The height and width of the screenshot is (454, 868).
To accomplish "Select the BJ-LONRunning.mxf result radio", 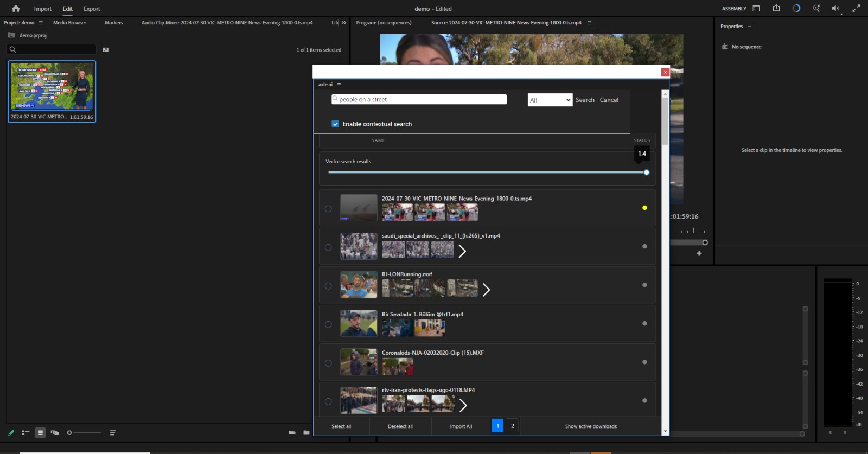I will click(328, 286).
